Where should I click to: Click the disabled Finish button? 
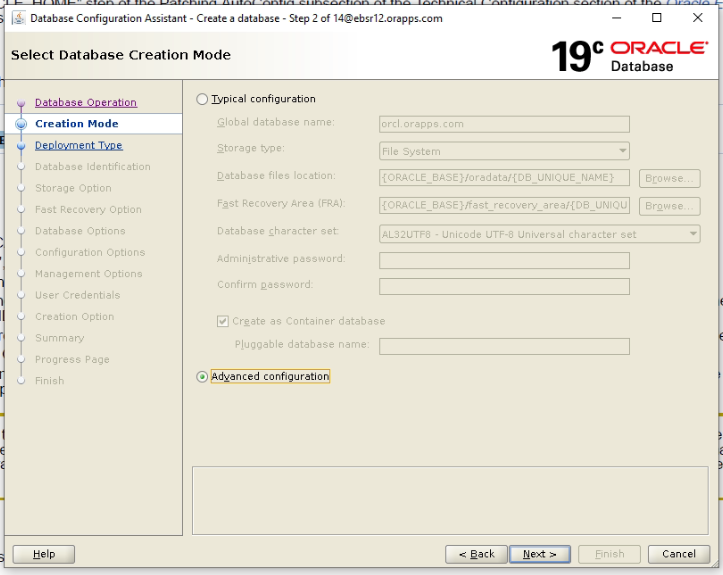tap(609, 554)
